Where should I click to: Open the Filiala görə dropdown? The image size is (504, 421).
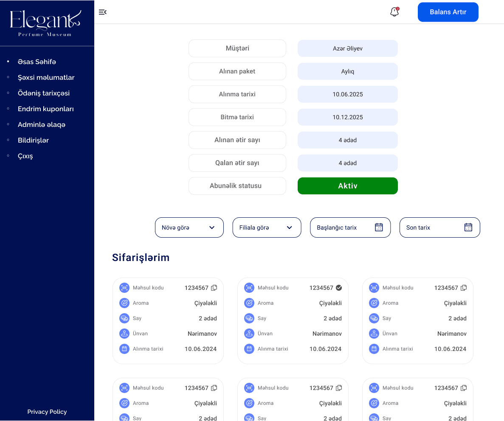tap(267, 227)
